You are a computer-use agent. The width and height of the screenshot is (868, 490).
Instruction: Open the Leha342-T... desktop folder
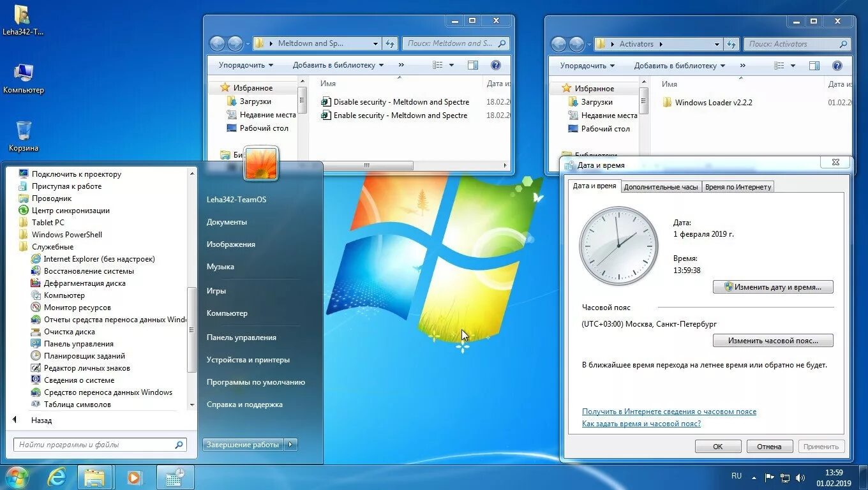[x=23, y=20]
